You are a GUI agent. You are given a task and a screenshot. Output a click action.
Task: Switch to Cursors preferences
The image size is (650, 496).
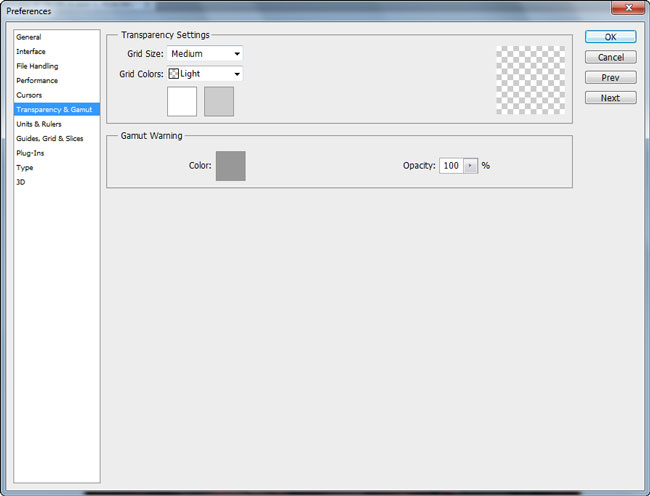click(30, 95)
